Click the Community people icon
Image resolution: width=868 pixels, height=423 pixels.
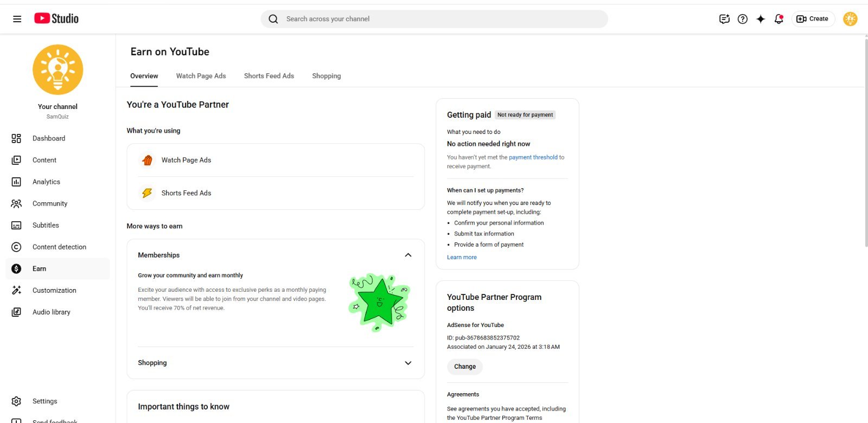pyautogui.click(x=16, y=203)
